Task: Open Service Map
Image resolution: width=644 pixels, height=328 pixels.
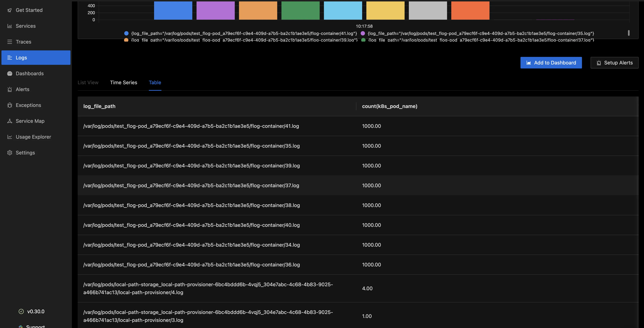Action: coord(36,121)
